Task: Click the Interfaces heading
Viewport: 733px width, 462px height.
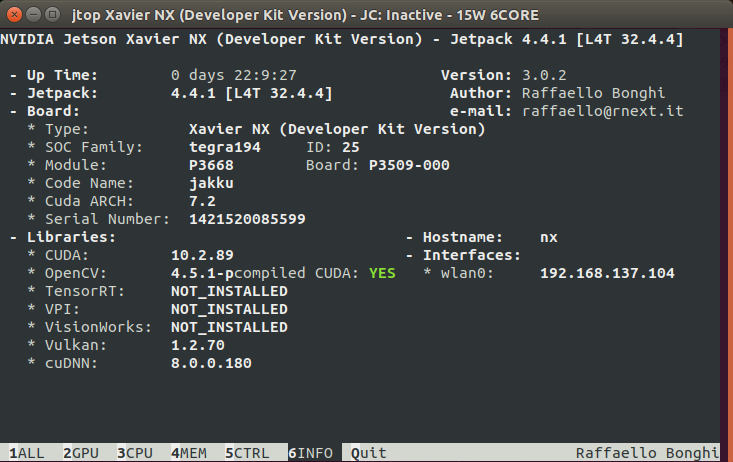Action: pyautogui.click(x=472, y=255)
